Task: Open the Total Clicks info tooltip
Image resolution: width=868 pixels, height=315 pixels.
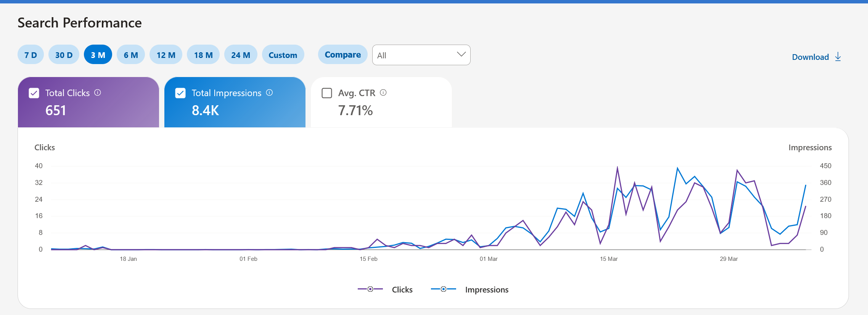Action: pos(98,92)
